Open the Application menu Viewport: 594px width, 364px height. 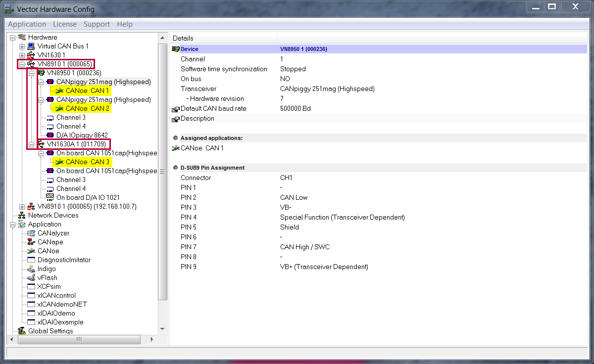(x=27, y=24)
